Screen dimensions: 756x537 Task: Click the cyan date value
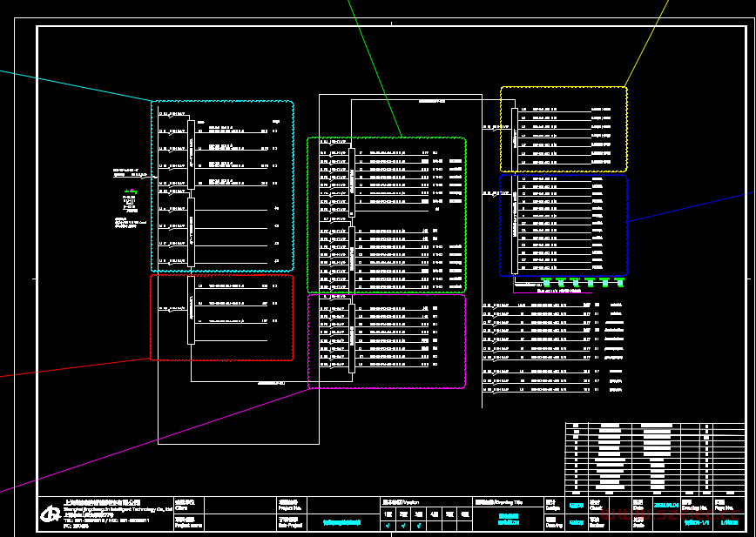coord(665,505)
